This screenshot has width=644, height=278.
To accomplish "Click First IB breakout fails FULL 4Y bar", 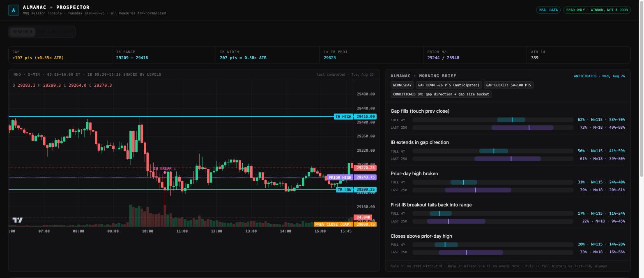I will point(493,213).
